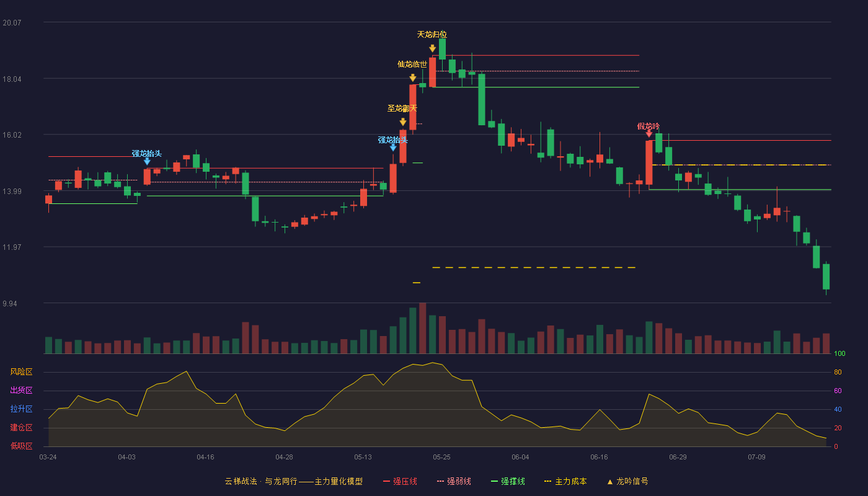Image resolution: width=868 pixels, height=496 pixels.
Task: Select the 风险区 zone label
Action: click(x=21, y=372)
